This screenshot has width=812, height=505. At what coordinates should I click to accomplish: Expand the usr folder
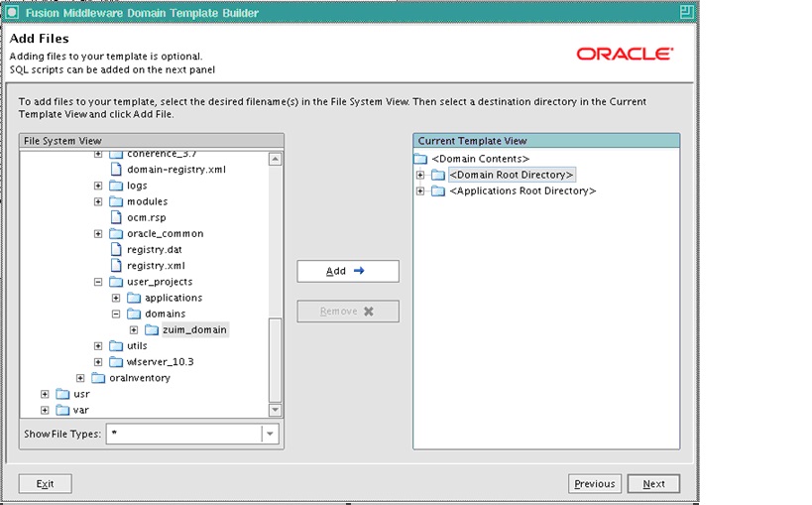pos(45,395)
